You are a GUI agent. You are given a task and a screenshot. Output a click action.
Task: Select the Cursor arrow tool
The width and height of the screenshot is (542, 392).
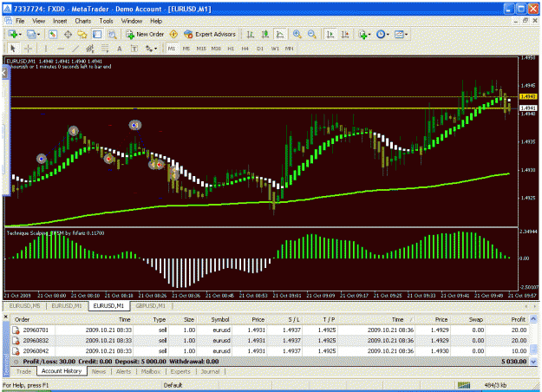tap(13, 49)
